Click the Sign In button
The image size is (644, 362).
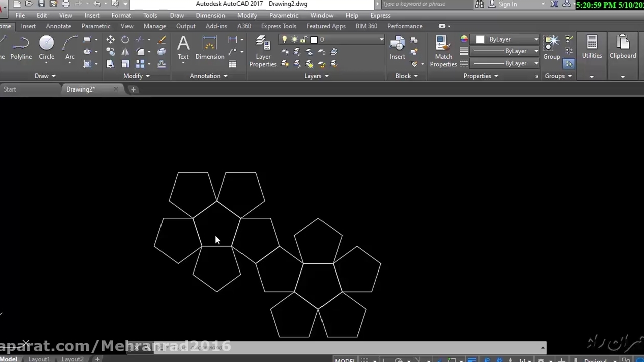(507, 4)
